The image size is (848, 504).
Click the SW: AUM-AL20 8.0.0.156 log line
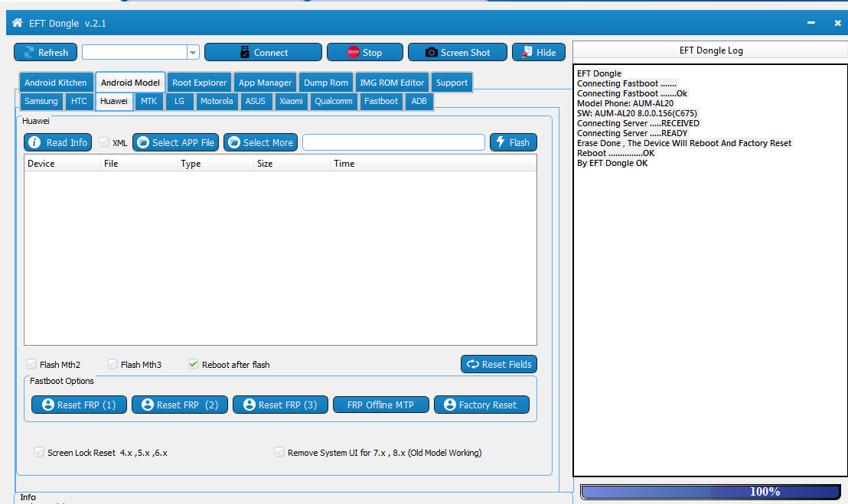pos(637,113)
